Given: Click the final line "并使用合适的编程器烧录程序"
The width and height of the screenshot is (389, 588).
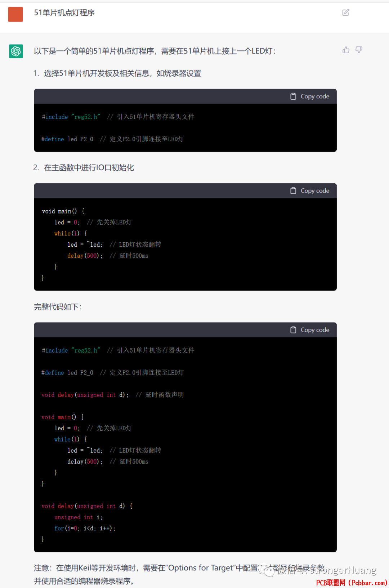Looking at the screenshot, I should 84,581.
